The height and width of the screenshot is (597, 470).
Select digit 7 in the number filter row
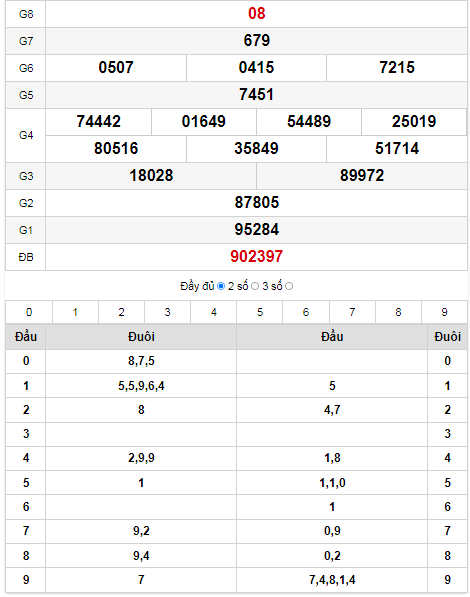[352, 312]
